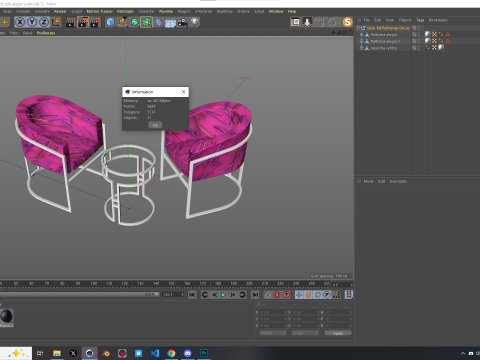The height and width of the screenshot is (360, 480).
Task: Open the Pipeline menu
Action: [166, 11]
